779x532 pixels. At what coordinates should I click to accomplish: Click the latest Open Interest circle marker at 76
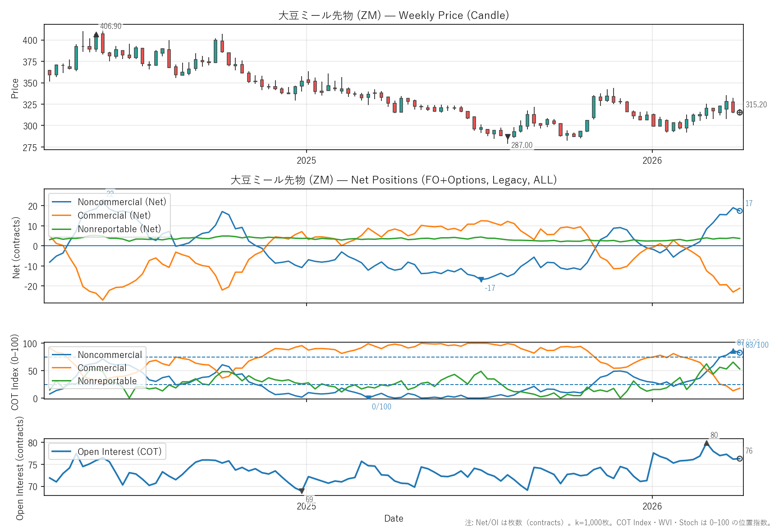click(x=739, y=459)
